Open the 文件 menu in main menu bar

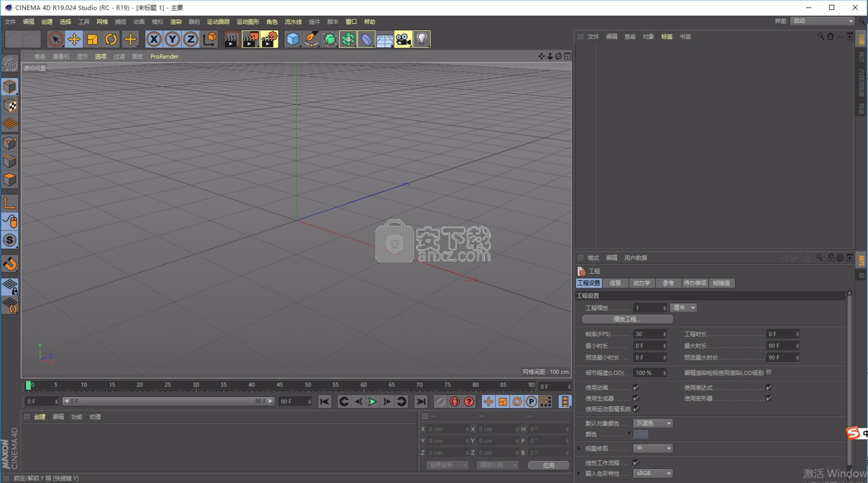click(x=10, y=22)
